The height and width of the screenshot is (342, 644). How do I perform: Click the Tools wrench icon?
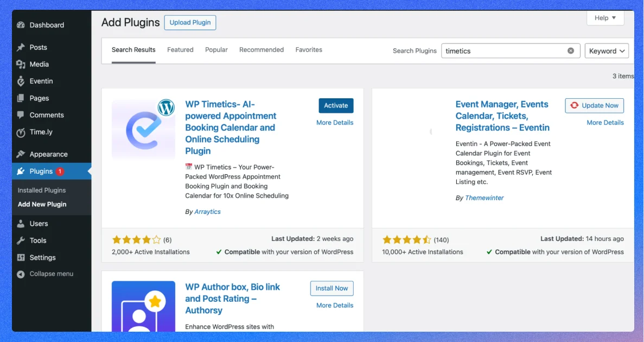pos(21,240)
